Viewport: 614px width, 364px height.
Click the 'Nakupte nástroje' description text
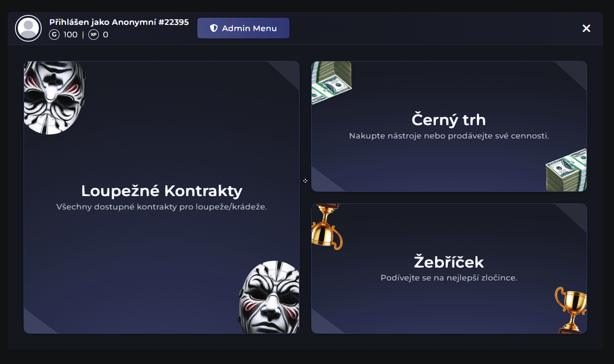[448, 136]
